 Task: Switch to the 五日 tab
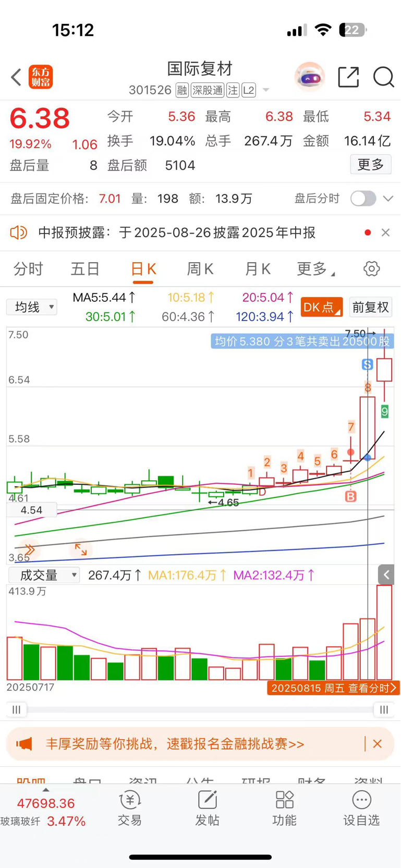pyautogui.click(x=85, y=269)
